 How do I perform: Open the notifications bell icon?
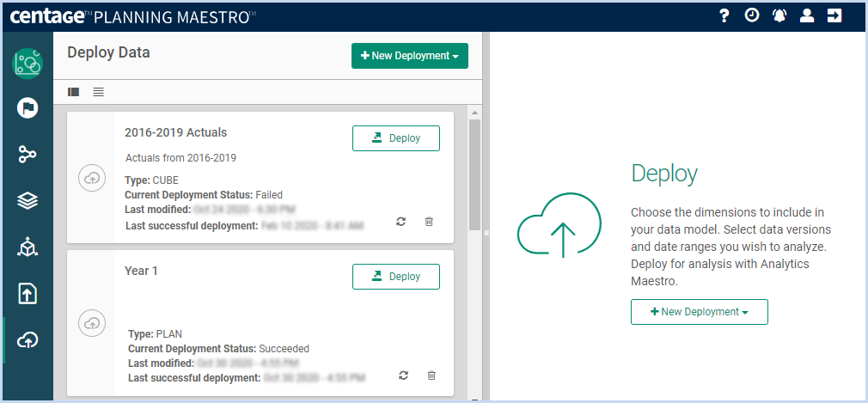coord(779,15)
